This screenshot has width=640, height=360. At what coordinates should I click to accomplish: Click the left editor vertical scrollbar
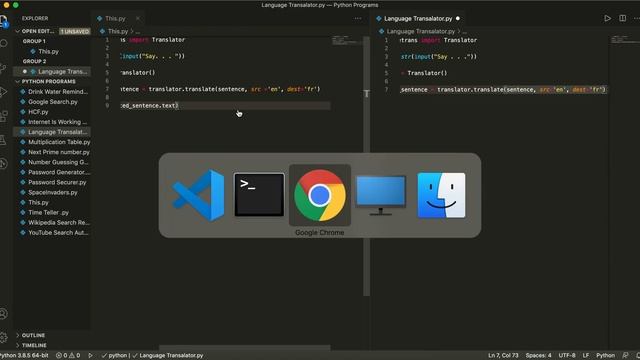click(367, 166)
